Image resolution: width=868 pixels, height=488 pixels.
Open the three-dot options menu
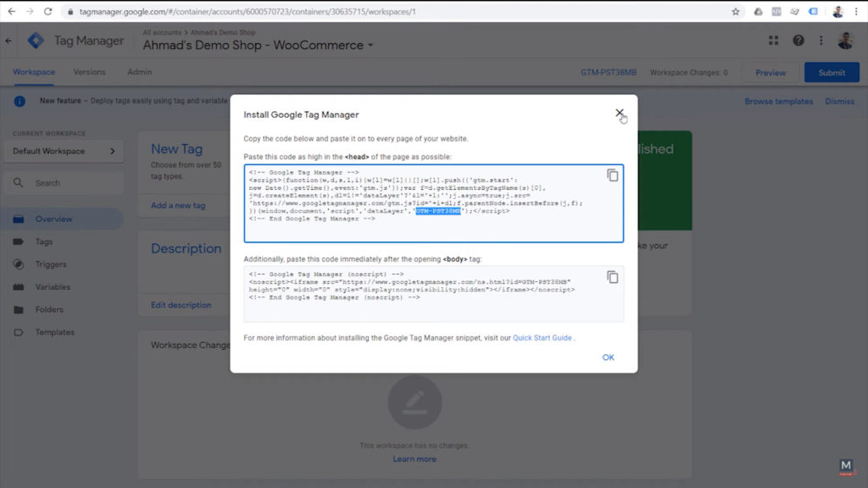click(x=820, y=40)
